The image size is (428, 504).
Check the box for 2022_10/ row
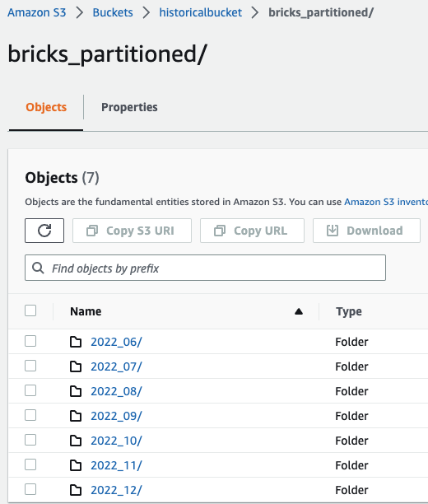point(30,440)
